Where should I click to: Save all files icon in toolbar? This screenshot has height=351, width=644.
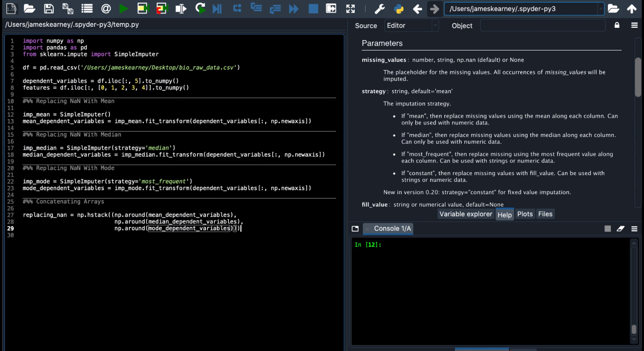(x=68, y=9)
